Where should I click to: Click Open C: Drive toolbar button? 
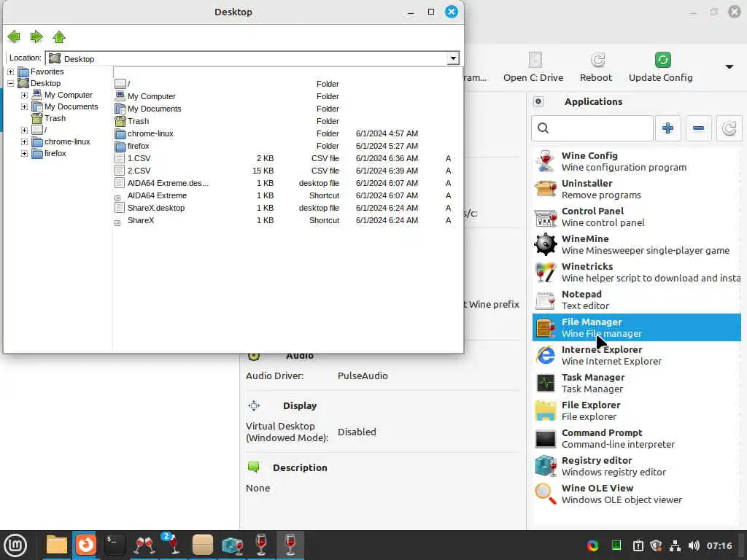click(x=533, y=67)
